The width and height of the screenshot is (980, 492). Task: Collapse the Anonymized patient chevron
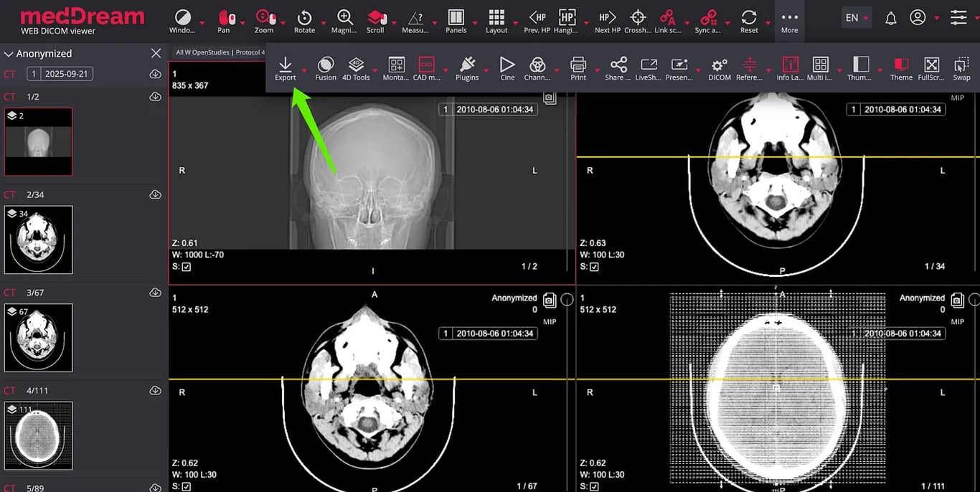pyautogui.click(x=9, y=54)
